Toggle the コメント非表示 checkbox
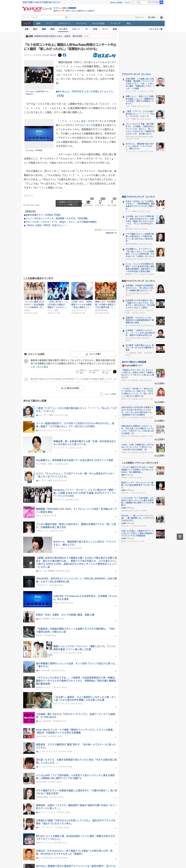 click(x=102, y=394)
